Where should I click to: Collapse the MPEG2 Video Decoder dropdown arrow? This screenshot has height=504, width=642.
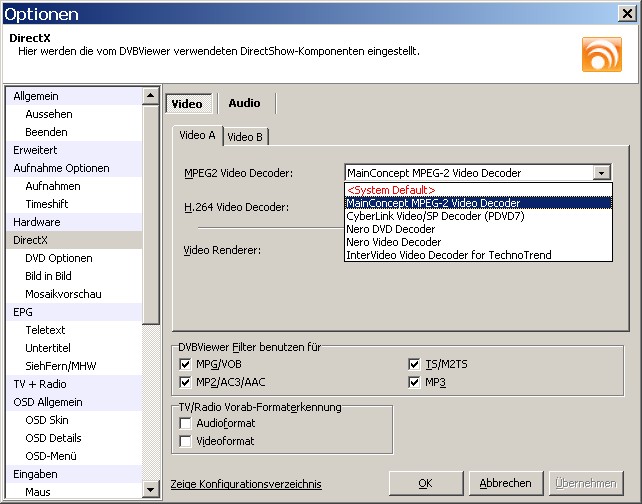[x=601, y=173]
